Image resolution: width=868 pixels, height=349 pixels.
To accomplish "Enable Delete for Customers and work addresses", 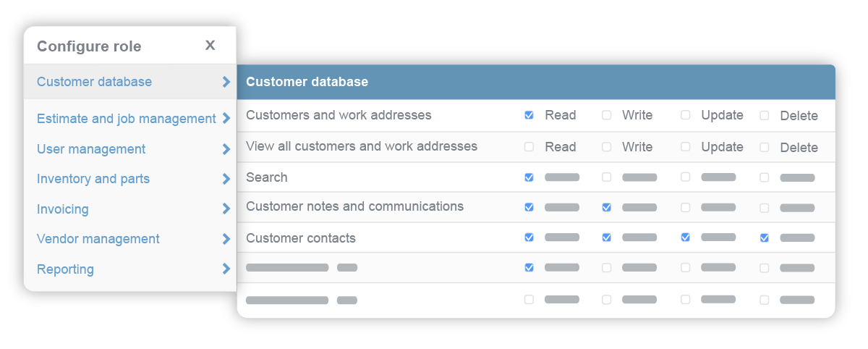I will (x=765, y=116).
